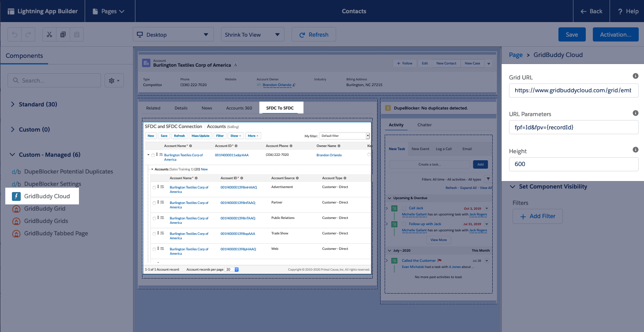This screenshot has height=332, width=644.
Task: Click the activity filter funnel icon
Action: (488, 179)
